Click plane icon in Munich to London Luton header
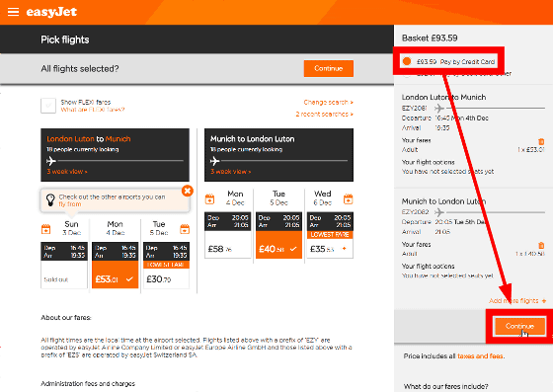This screenshot has height=392, width=553. point(215,161)
